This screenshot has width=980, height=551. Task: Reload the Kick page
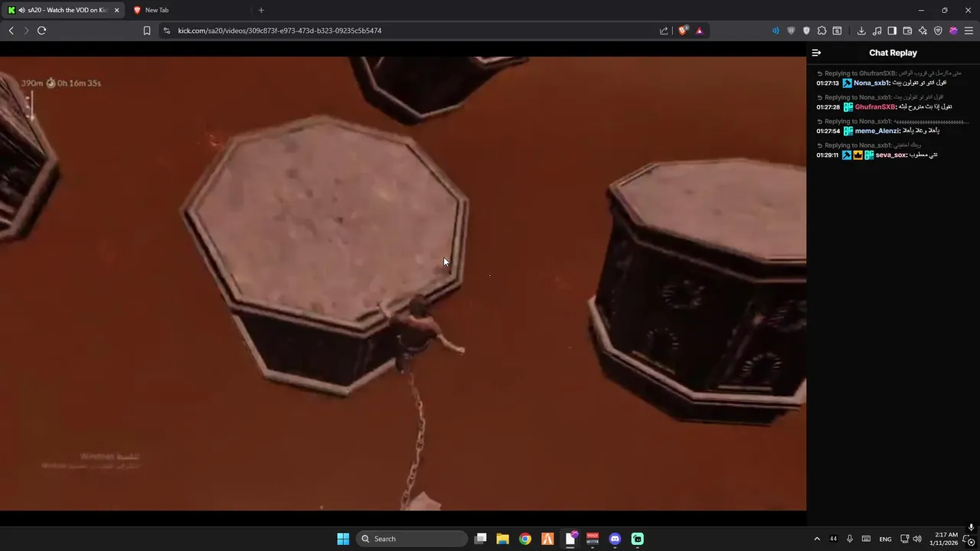coord(41,31)
